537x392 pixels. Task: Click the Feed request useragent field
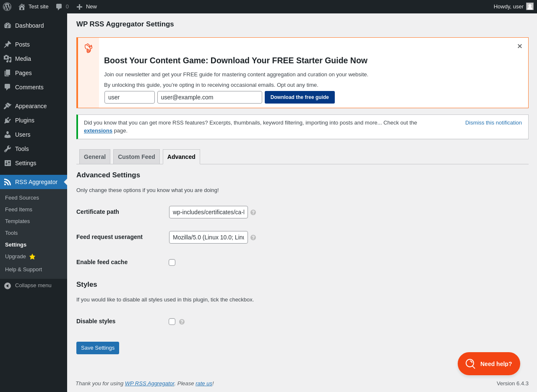point(209,237)
